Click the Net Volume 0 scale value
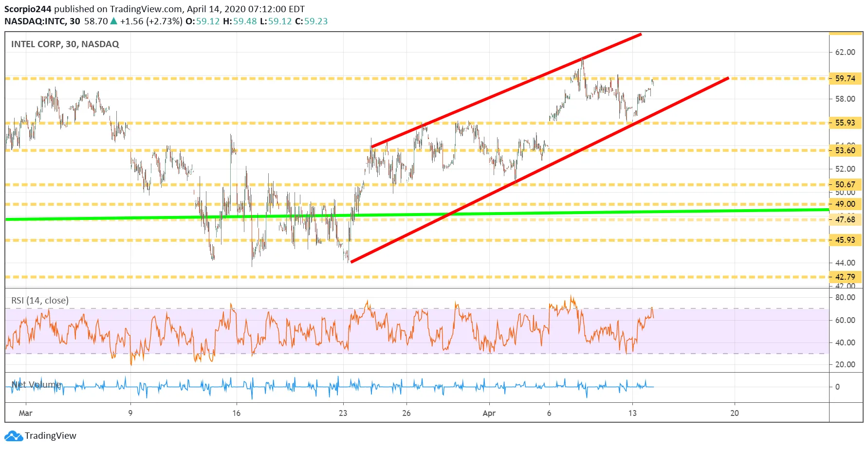Viewport: 868px width, 449px height. (837, 387)
